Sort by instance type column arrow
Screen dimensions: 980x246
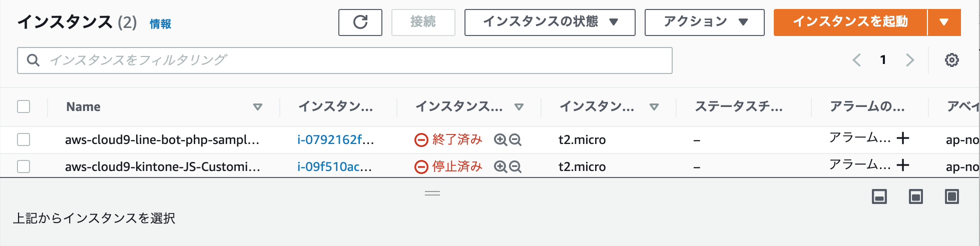click(654, 107)
